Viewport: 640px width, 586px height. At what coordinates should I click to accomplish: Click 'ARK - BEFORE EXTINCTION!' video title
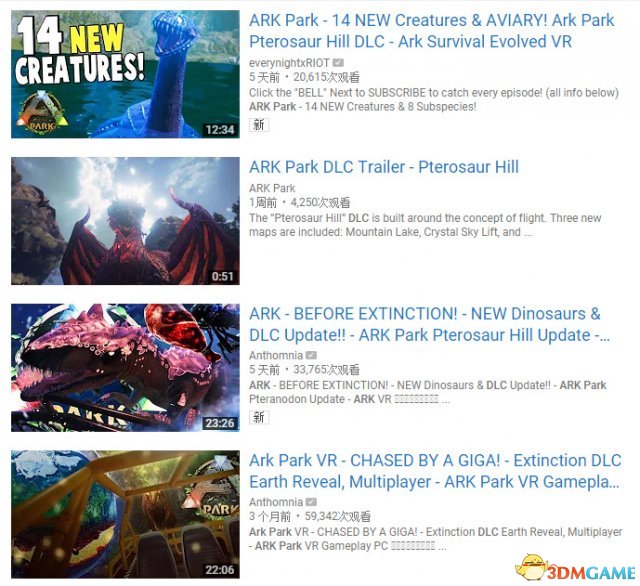click(x=429, y=324)
